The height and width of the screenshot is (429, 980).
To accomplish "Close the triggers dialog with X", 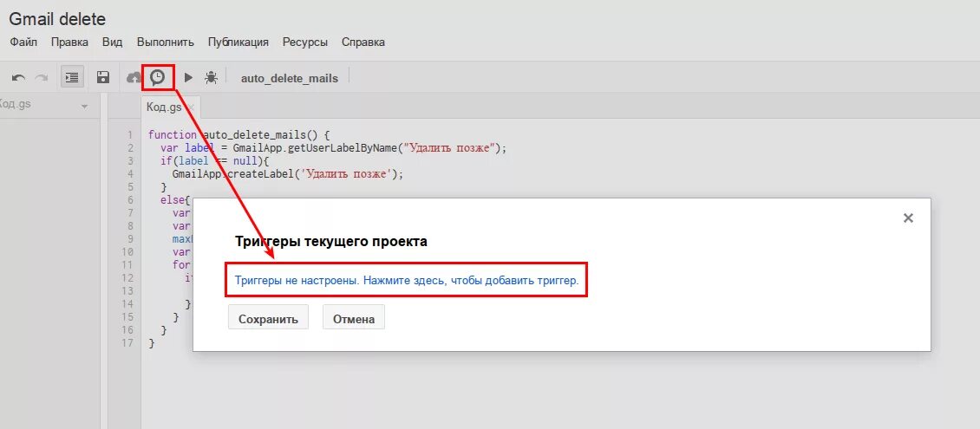I will tap(908, 218).
